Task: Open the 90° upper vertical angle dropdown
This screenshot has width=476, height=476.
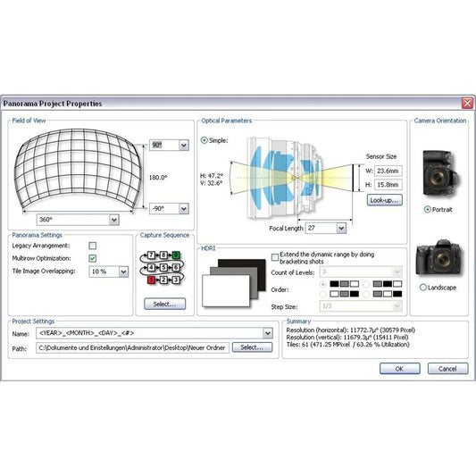Action: click(184, 145)
